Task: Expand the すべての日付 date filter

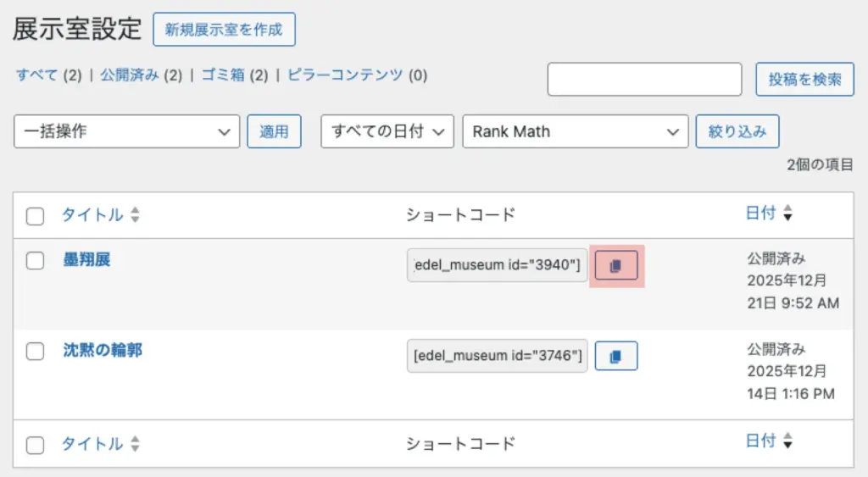Action: point(387,131)
